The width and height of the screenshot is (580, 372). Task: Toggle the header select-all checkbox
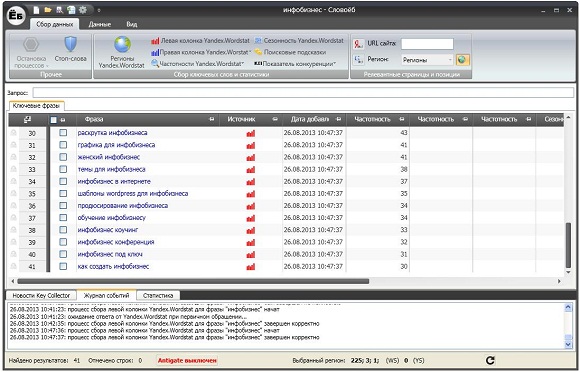click(x=54, y=120)
